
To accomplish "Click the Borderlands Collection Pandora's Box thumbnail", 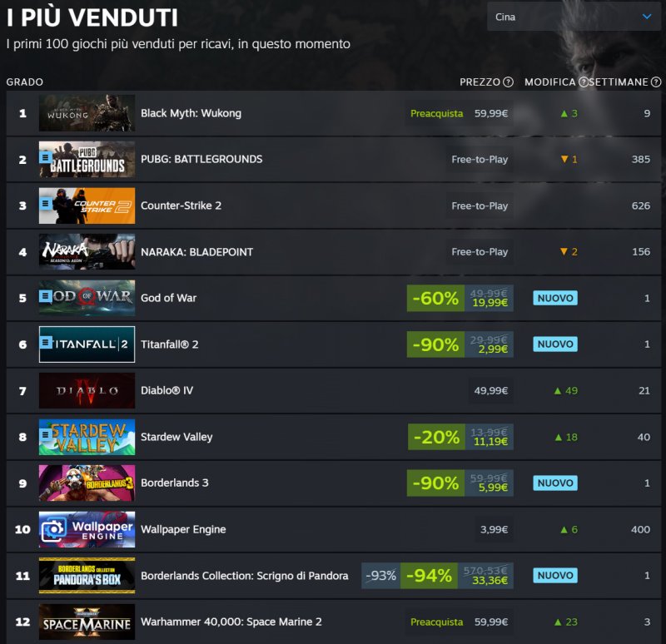I will (87, 576).
